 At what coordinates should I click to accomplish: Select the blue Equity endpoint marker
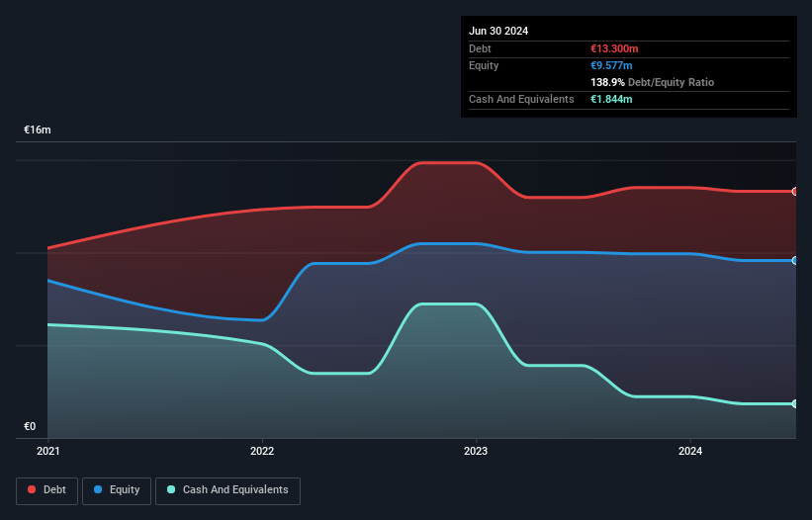[x=795, y=261]
